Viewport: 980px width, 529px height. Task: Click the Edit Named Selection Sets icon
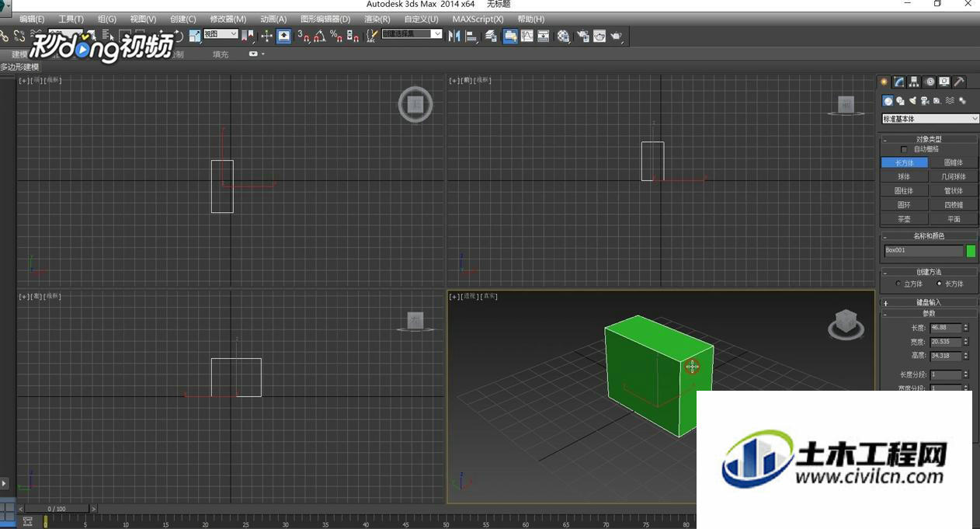tap(372, 36)
